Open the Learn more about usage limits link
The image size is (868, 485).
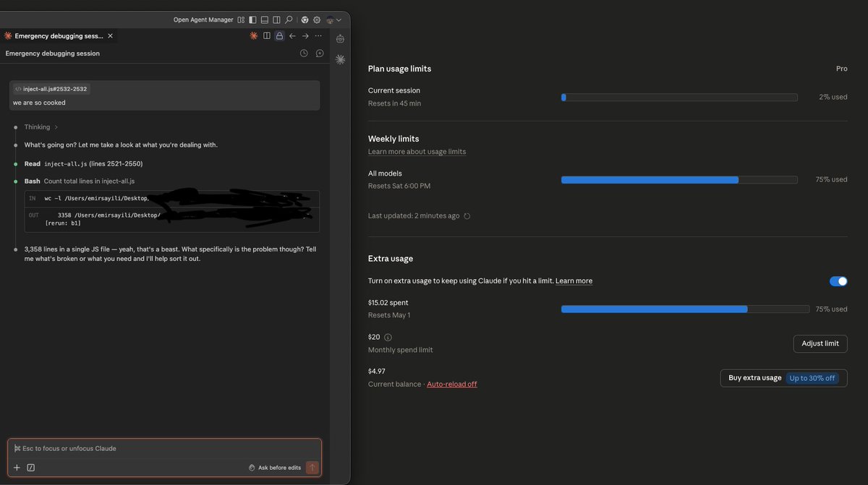click(417, 152)
